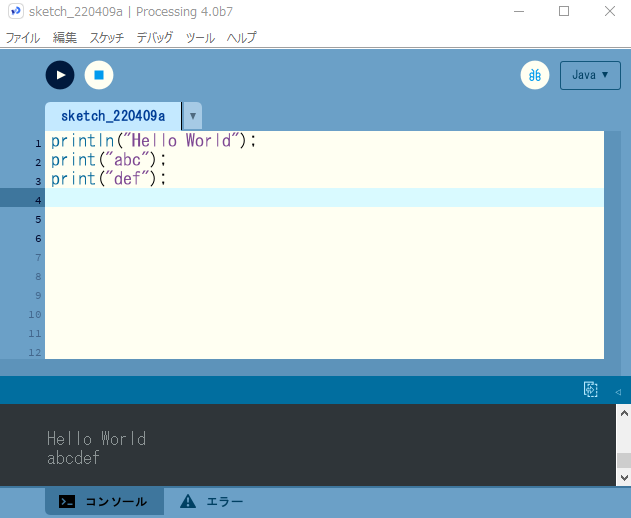Open the 編集 menu
The image size is (631, 518).
[64, 38]
